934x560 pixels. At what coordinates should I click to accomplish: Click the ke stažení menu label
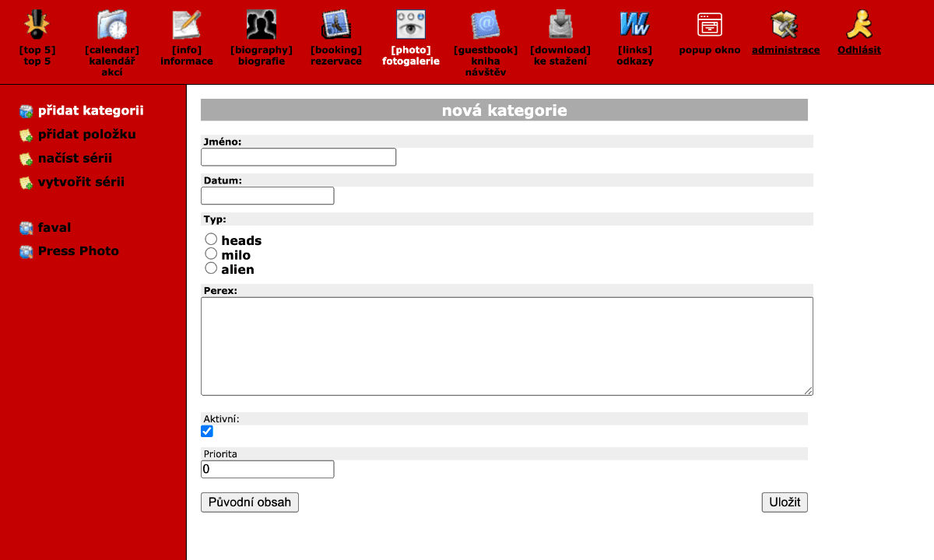coord(560,61)
